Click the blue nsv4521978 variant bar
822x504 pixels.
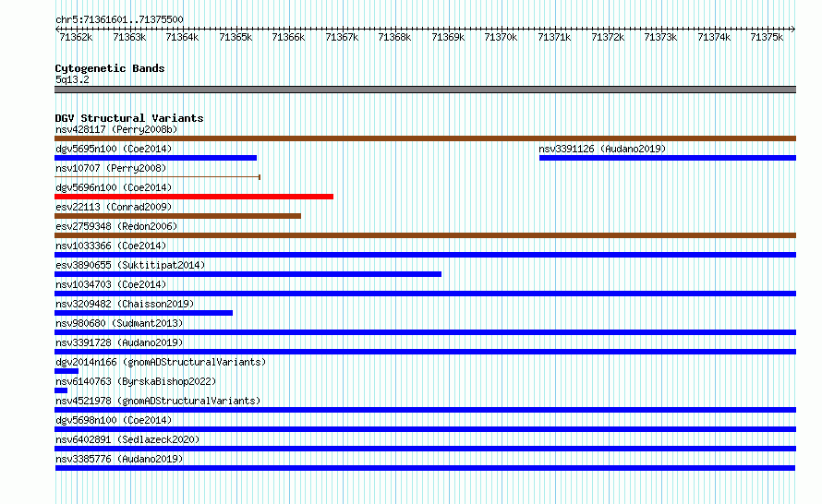pos(425,410)
